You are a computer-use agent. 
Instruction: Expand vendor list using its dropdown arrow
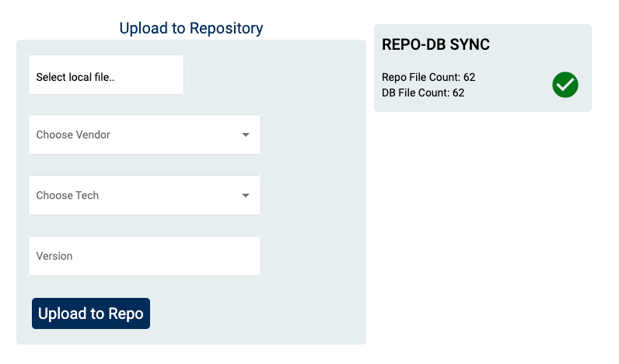tap(246, 135)
